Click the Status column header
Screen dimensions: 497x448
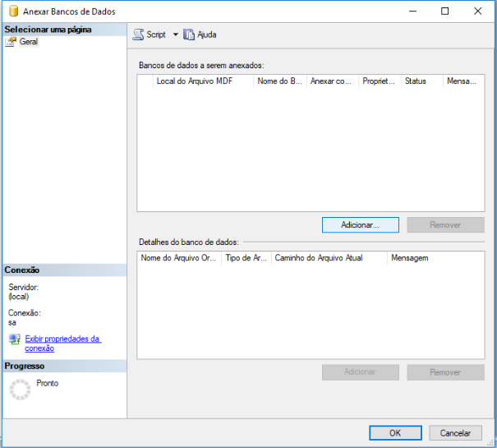422,81
